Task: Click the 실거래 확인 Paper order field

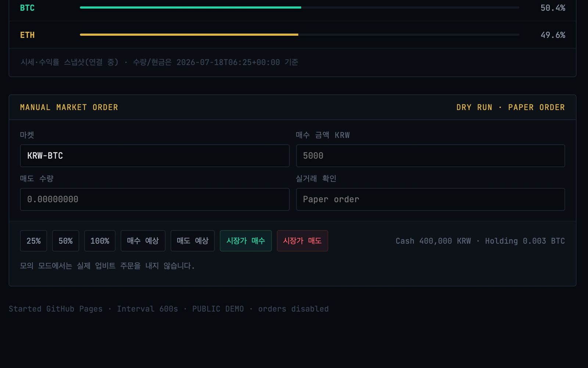Action: (x=430, y=199)
